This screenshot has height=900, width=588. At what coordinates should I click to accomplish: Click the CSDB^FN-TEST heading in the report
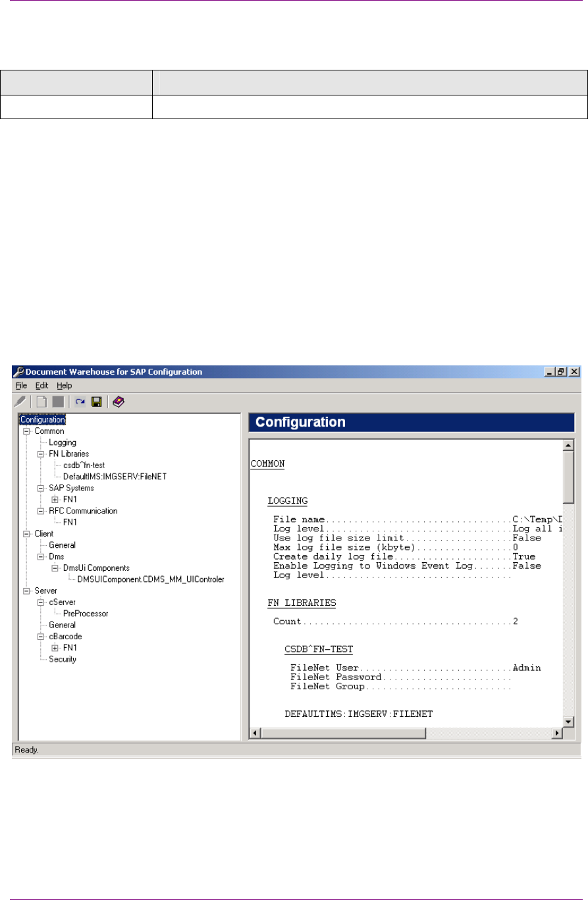pos(319,649)
